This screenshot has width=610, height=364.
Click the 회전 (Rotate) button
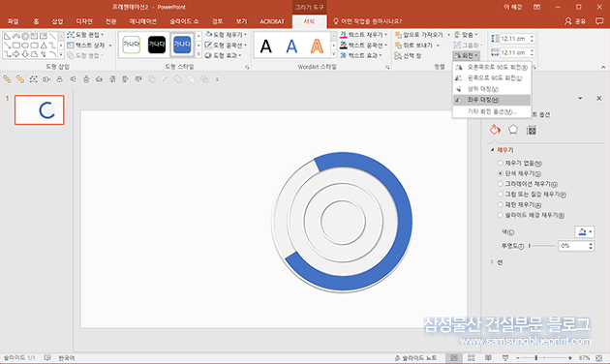pos(466,56)
